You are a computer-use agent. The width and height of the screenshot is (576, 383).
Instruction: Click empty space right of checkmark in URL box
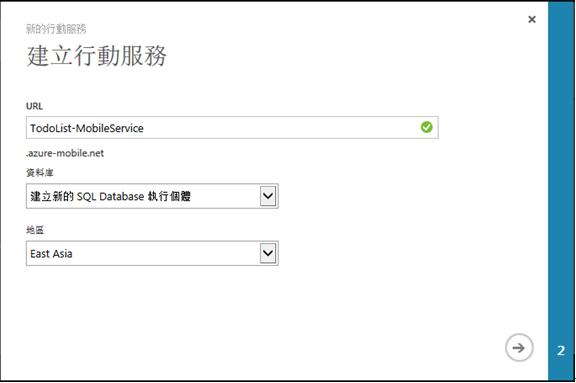tap(436, 127)
